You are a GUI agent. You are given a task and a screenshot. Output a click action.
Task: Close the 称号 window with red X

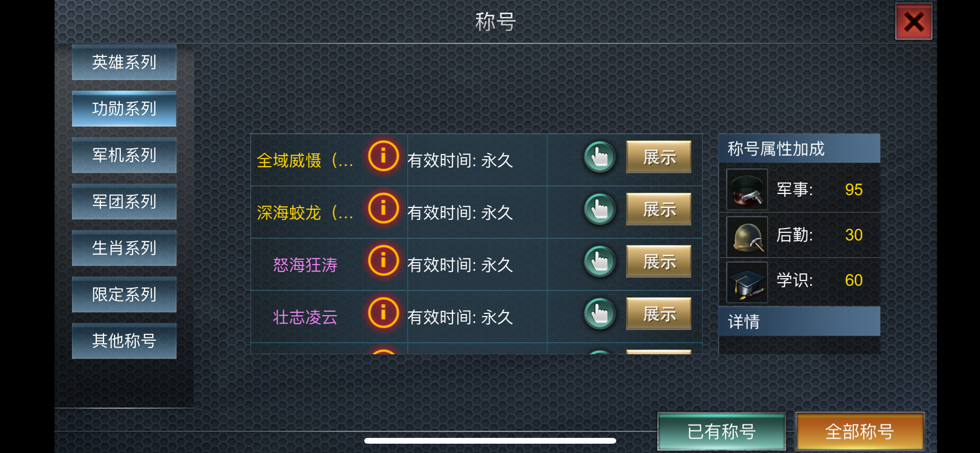914,22
